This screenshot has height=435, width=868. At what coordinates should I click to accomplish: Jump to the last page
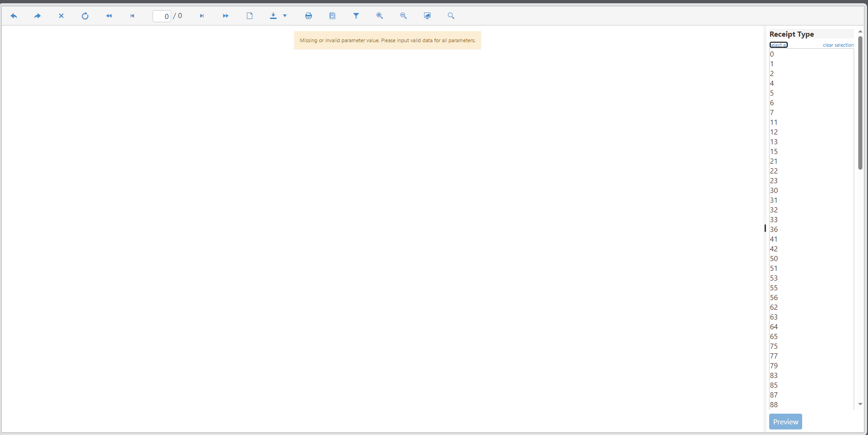pos(225,16)
